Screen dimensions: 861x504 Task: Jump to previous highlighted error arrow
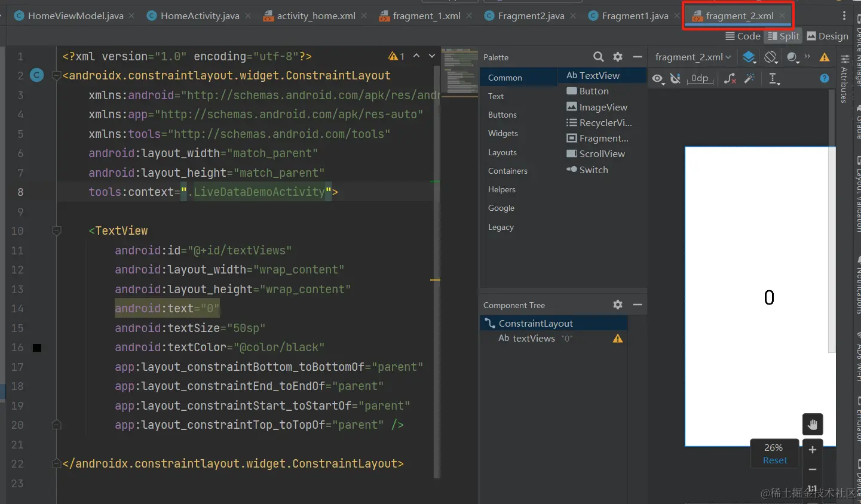tap(416, 56)
